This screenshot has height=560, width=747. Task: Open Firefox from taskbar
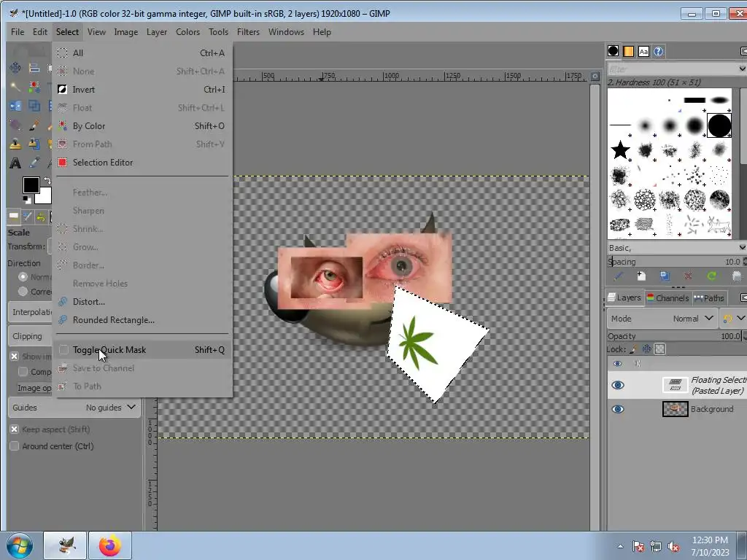pyautogui.click(x=110, y=545)
